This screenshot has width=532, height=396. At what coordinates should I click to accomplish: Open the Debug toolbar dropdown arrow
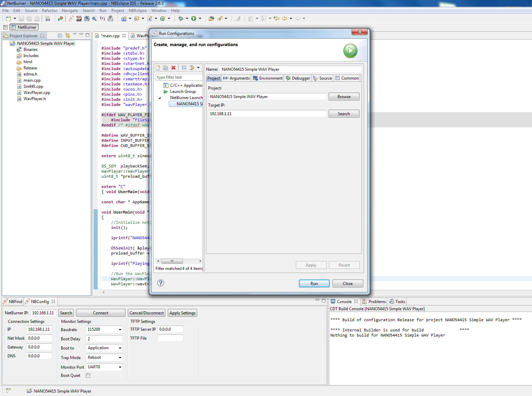187,18
